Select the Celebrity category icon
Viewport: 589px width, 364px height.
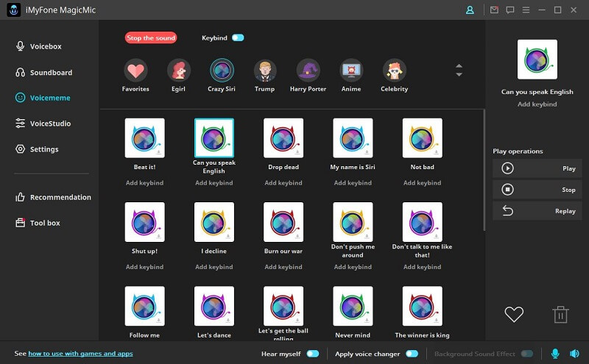(x=394, y=70)
